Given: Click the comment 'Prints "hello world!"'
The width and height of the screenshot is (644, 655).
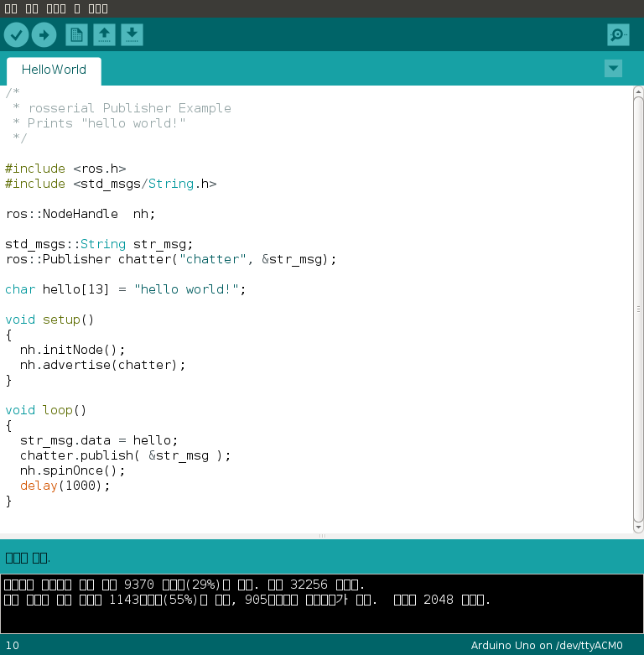Looking at the screenshot, I should coord(106,123).
